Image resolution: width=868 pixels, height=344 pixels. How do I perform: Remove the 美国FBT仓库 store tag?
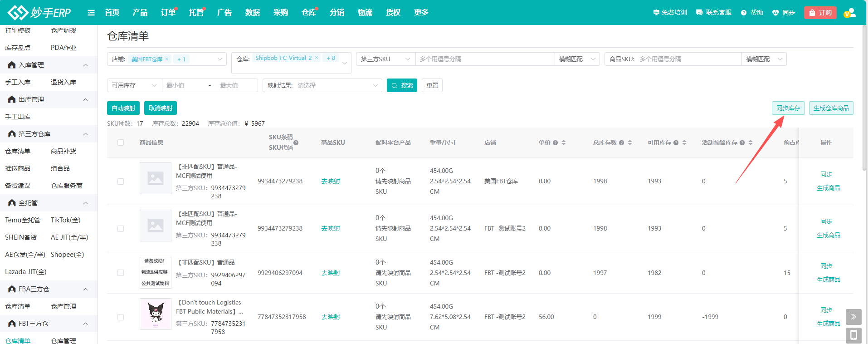click(x=167, y=59)
